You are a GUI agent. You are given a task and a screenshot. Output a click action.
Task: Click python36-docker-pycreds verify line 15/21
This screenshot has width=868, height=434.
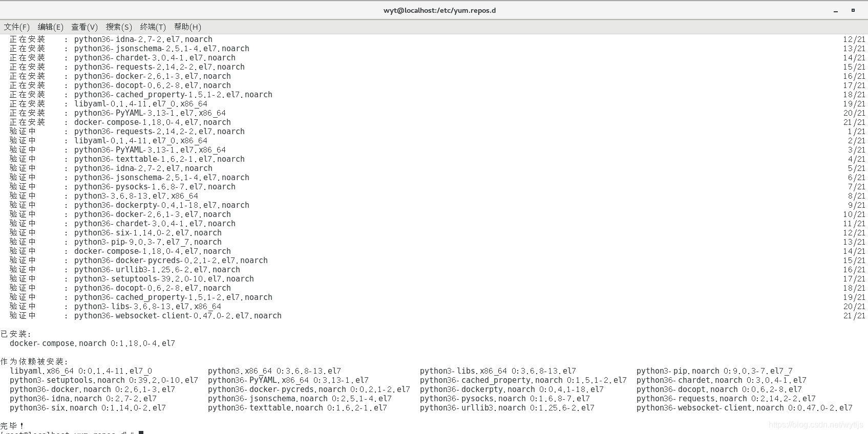pyautogui.click(x=437, y=261)
